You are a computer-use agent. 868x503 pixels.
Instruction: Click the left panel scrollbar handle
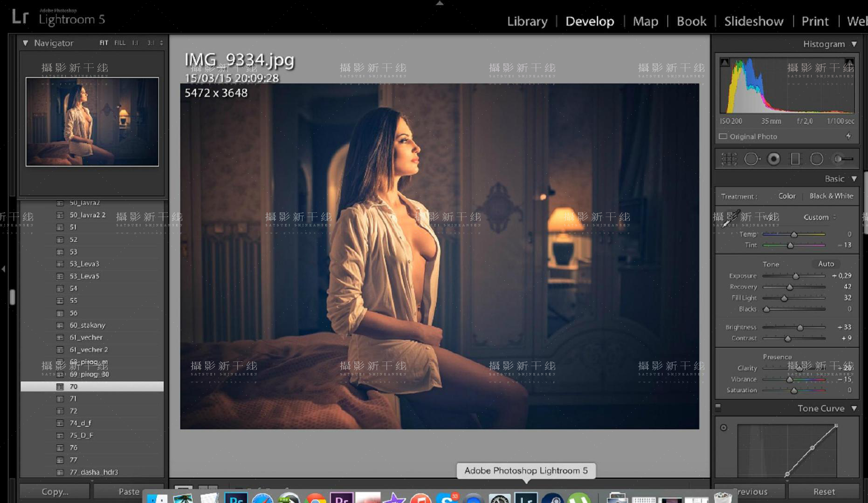pyautogui.click(x=13, y=297)
